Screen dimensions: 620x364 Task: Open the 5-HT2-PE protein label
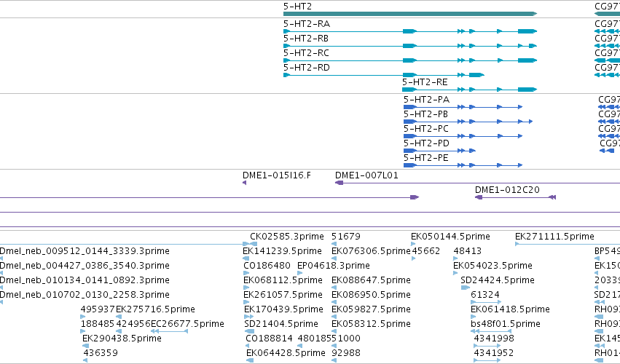point(426,158)
